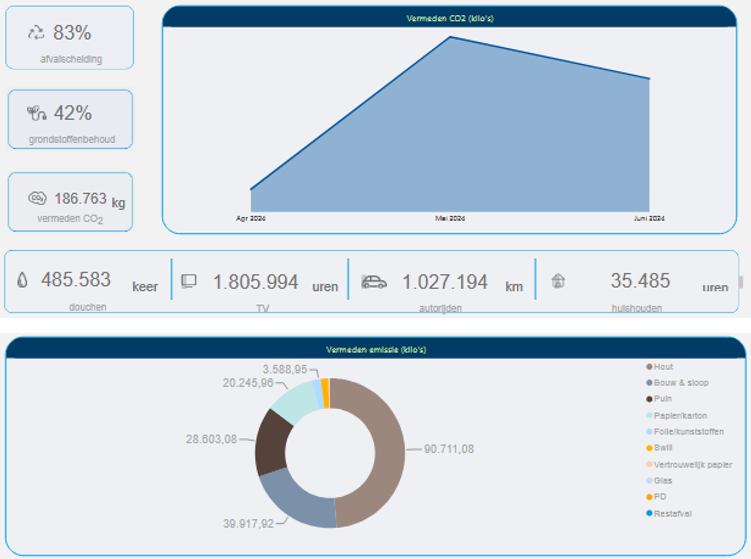Click the water drop douchen icon
Viewport: 751px width, 559px height.
23,281
